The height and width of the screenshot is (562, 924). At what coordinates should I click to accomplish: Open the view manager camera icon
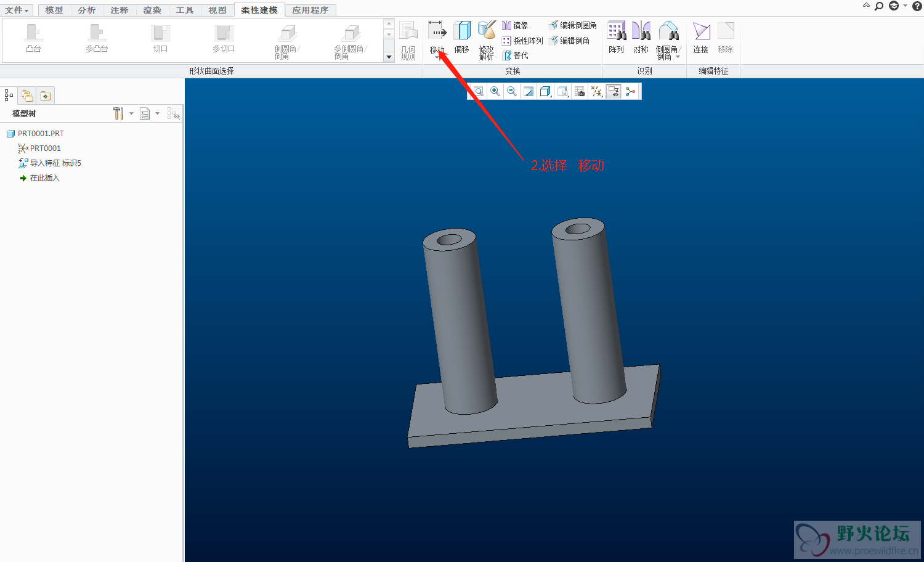click(580, 91)
